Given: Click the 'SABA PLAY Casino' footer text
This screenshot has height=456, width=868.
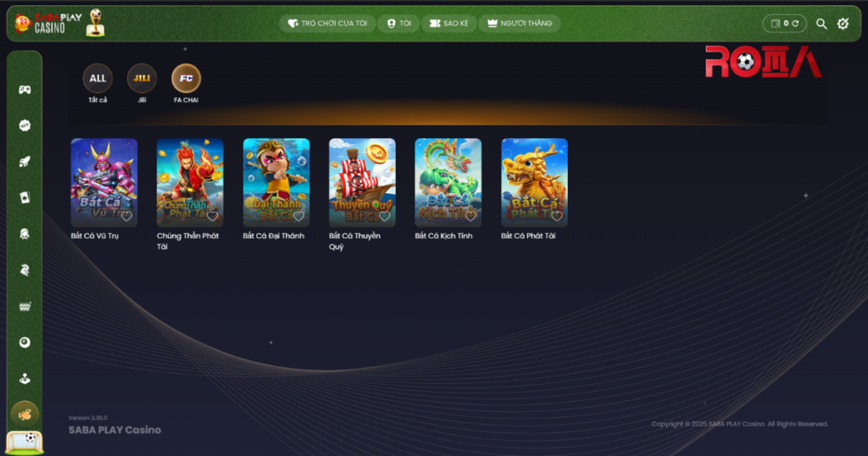Looking at the screenshot, I should pos(114,430).
